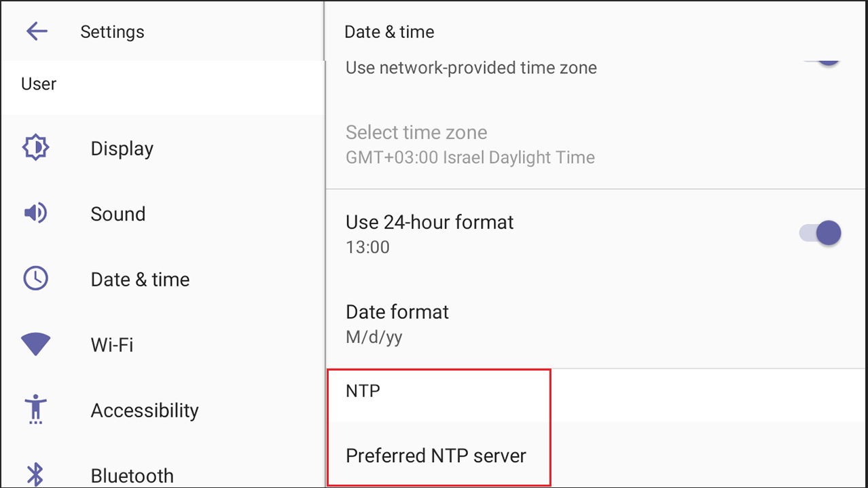Select Wi-Fi in the settings list
The height and width of the screenshot is (488, 868).
162,344
